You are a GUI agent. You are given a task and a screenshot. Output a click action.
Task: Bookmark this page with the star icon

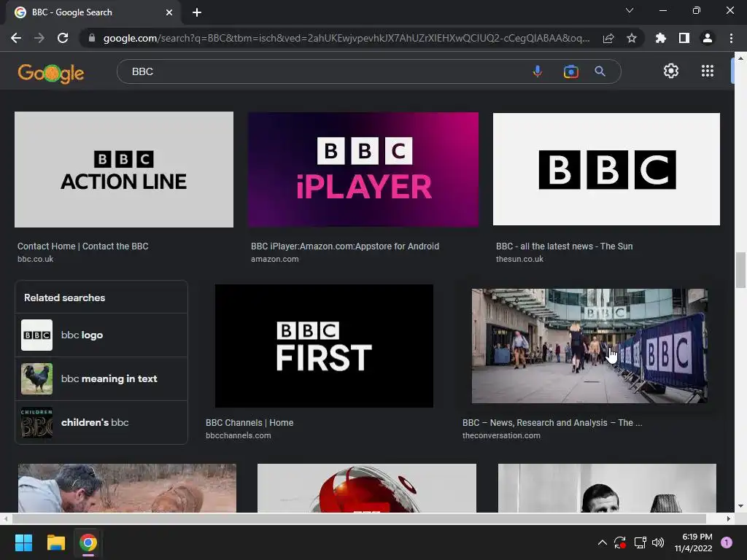(x=632, y=38)
